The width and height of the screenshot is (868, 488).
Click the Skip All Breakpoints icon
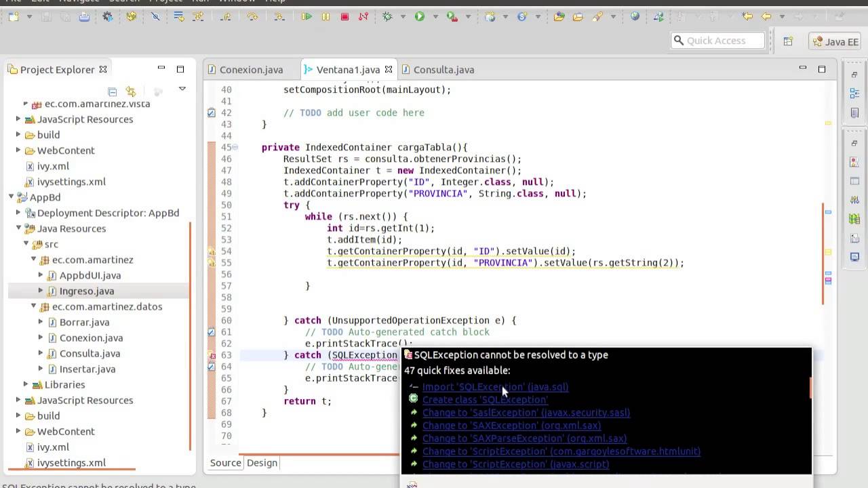coord(155,17)
